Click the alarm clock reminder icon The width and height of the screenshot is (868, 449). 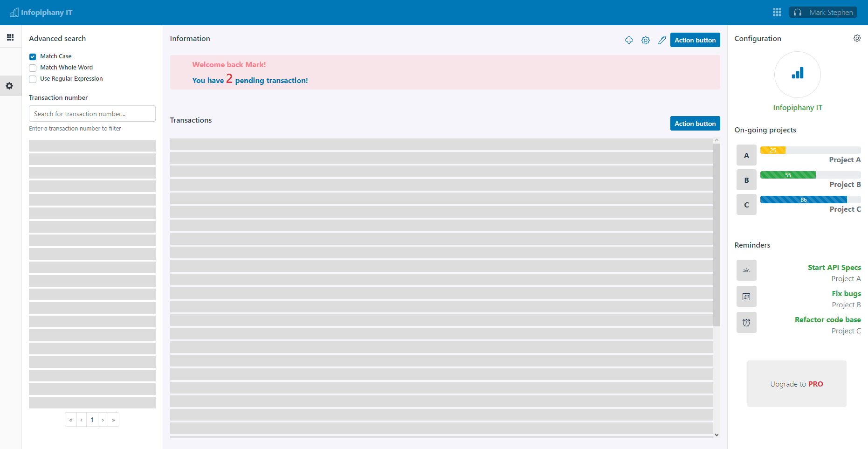746,323
